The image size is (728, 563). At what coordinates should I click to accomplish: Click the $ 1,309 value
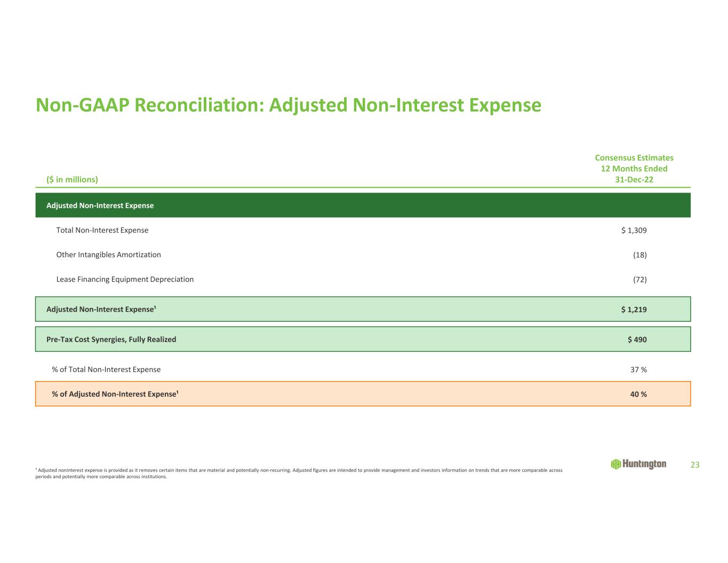[x=634, y=231]
